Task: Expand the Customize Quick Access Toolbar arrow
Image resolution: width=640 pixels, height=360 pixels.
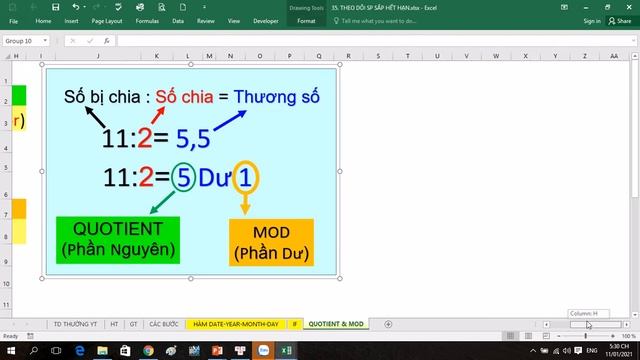Action: coord(204,7)
